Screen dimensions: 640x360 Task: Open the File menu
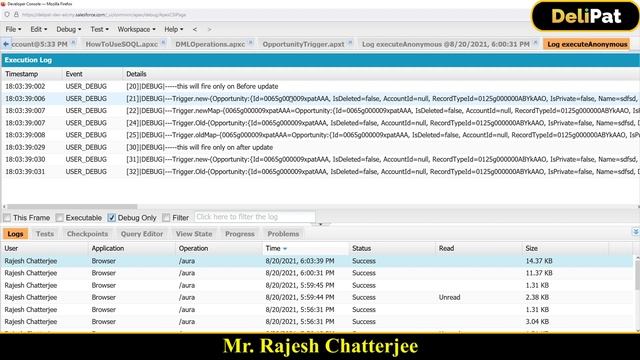13,29
